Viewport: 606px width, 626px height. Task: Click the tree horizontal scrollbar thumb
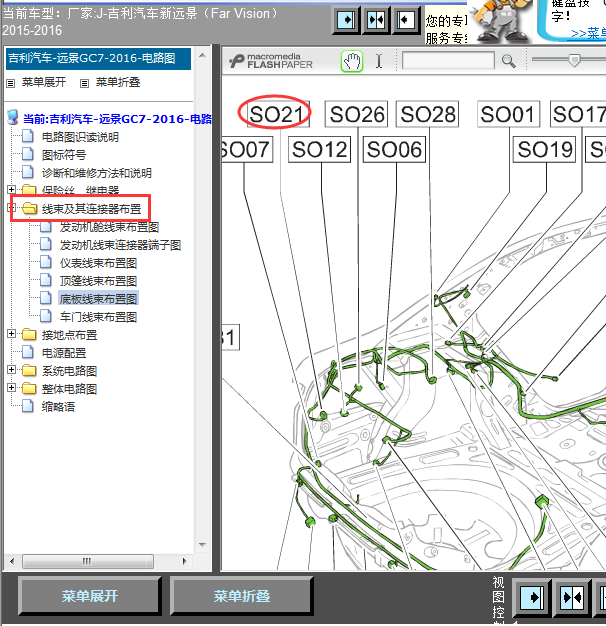point(88,561)
